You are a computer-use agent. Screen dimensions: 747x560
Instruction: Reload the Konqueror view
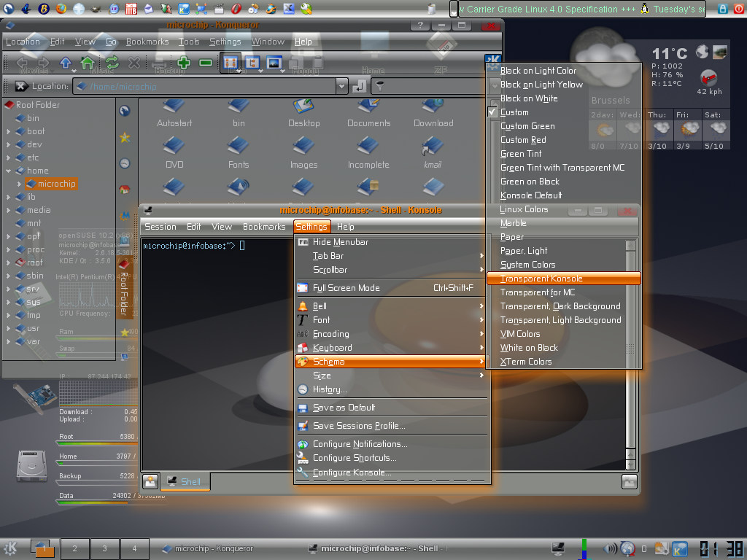(x=112, y=63)
